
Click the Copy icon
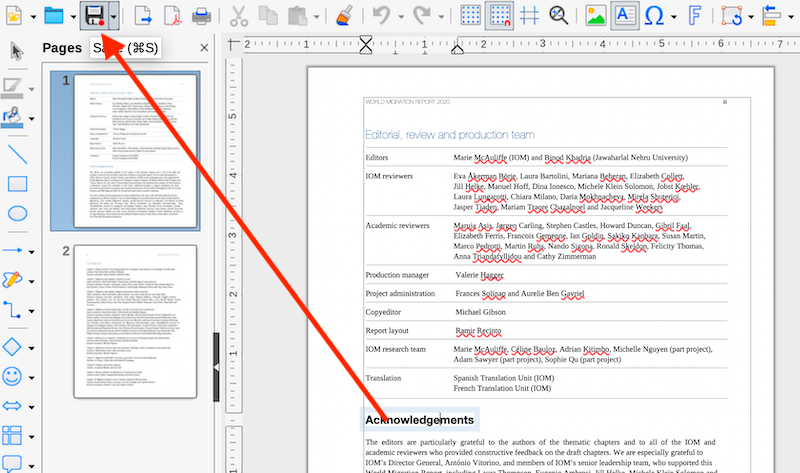[268, 16]
